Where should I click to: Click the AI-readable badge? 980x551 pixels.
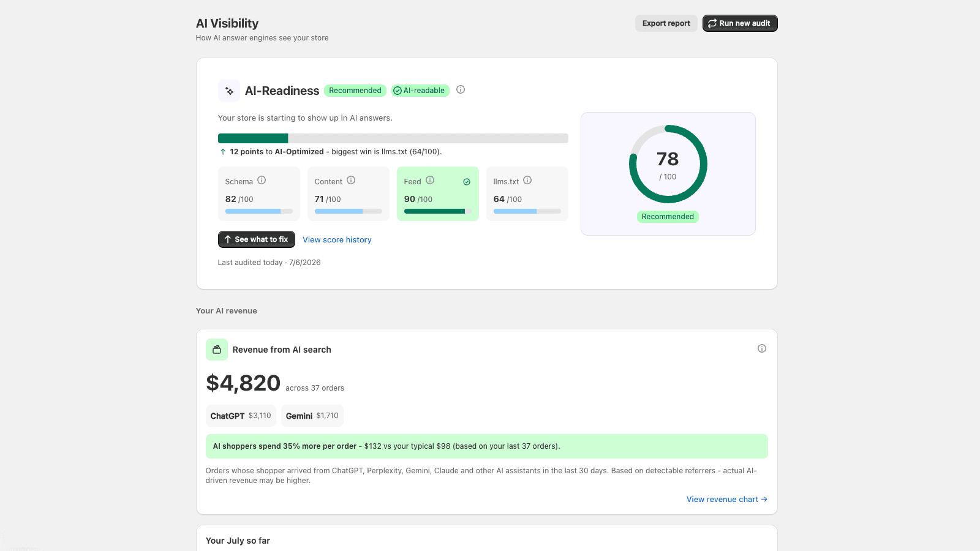tap(421, 91)
